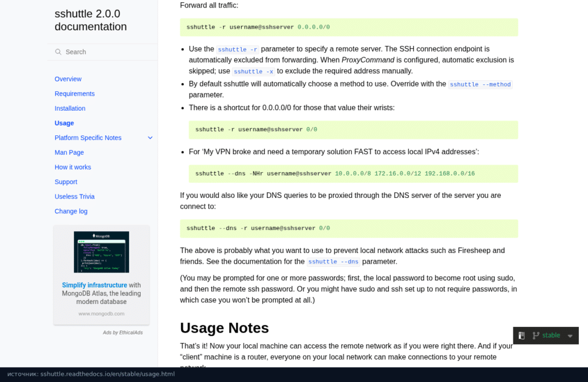Click the stable version label
This screenshot has width=588, height=382.
click(551, 336)
